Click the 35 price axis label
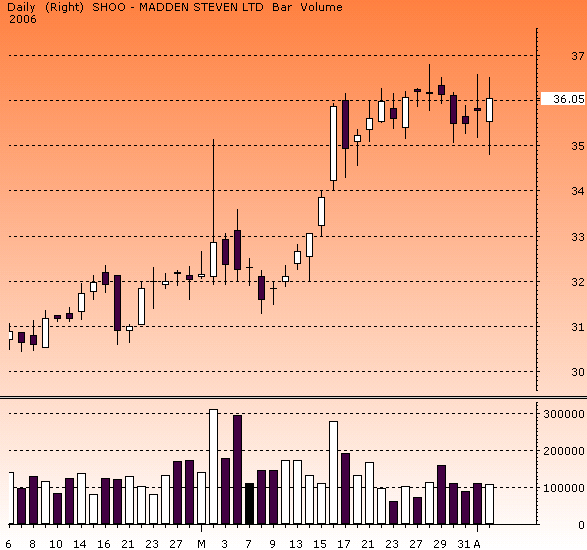587x550 pixels. click(577, 146)
